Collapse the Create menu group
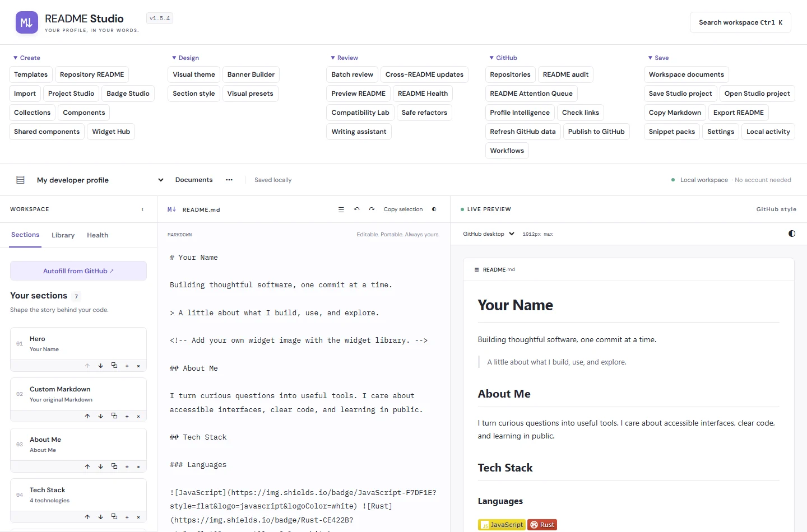Viewport: 807px width, 532px height. (26, 58)
